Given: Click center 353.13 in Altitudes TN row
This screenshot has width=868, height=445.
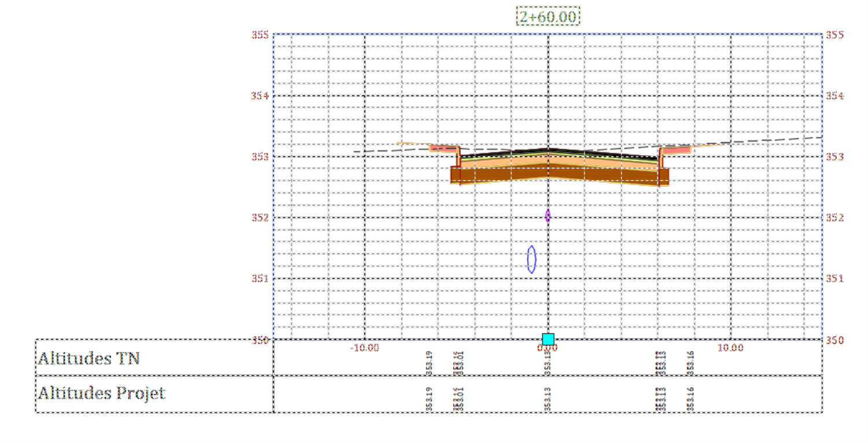Looking at the screenshot, I should (x=547, y=363).
